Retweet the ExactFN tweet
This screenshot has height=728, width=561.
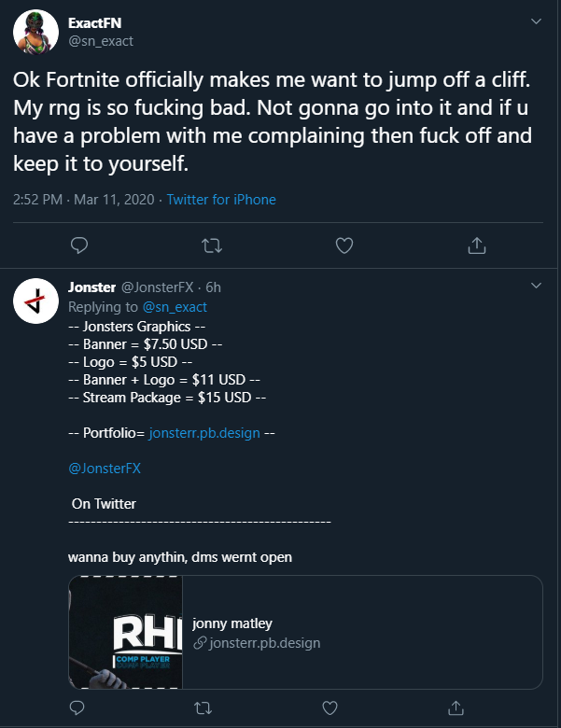pyautogui.click(x=212, y=245)
